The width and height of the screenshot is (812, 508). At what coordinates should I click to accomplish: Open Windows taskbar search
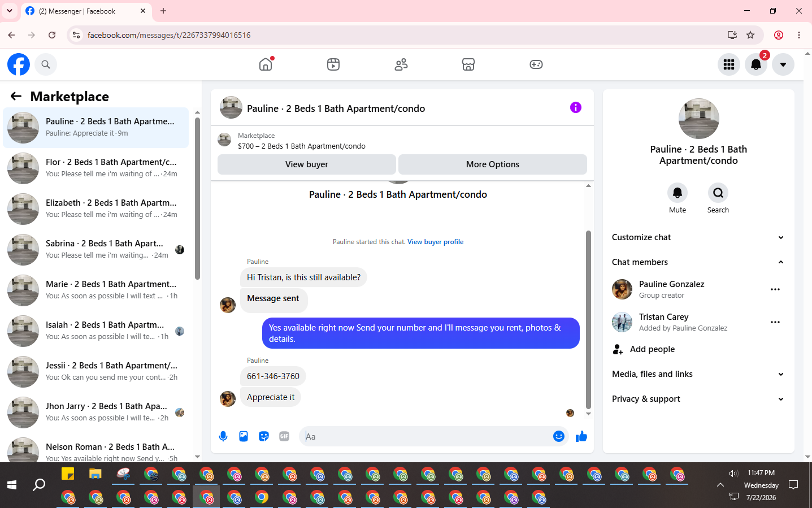click(39, 485)
